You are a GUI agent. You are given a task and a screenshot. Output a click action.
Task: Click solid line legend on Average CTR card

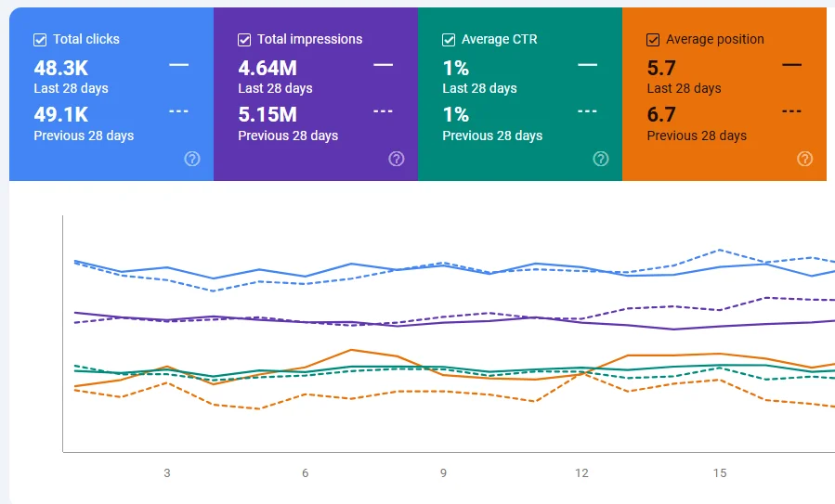(587, 65)
